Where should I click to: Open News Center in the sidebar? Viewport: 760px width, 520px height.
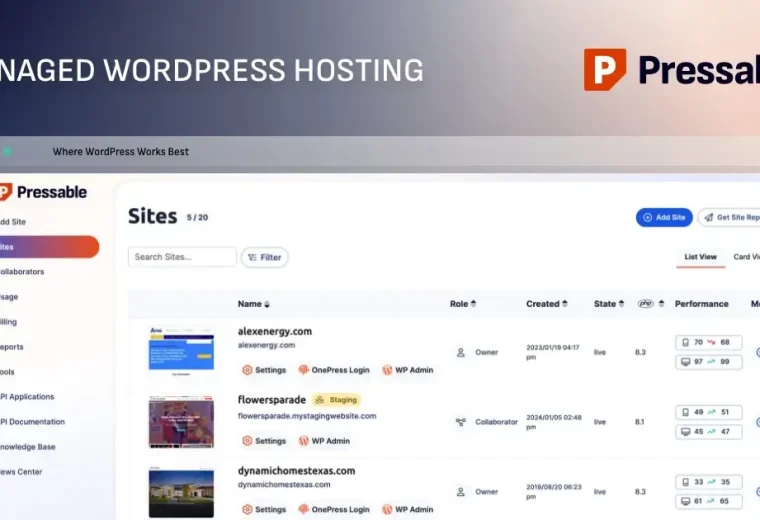click(x=21, y=472)
